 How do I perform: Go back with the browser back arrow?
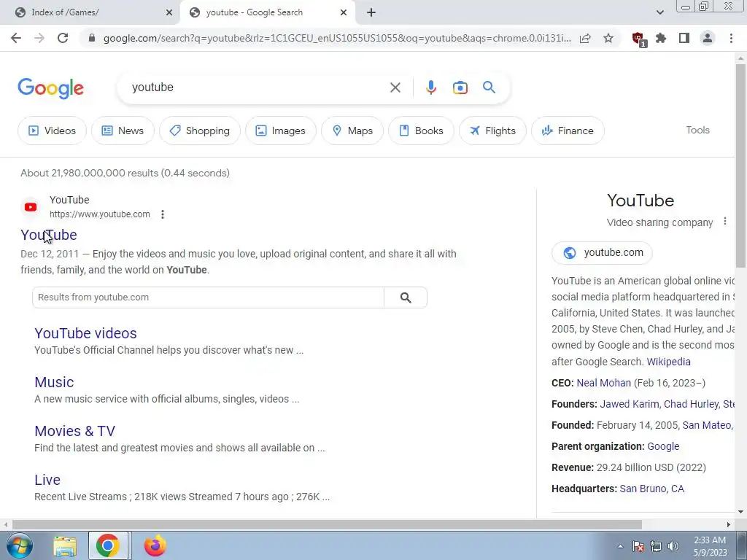16,38
